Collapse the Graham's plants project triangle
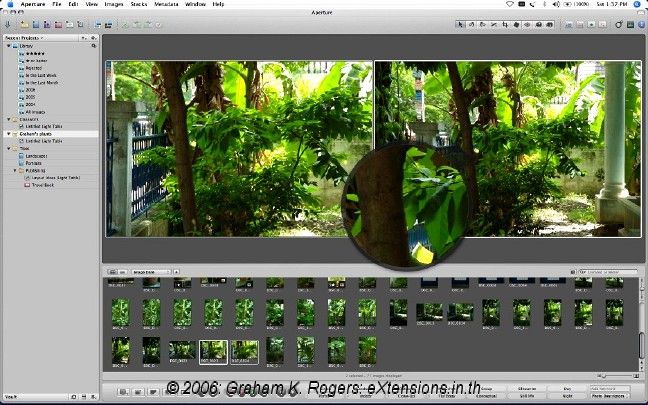The image size is (648, 405). click(9, 134)
